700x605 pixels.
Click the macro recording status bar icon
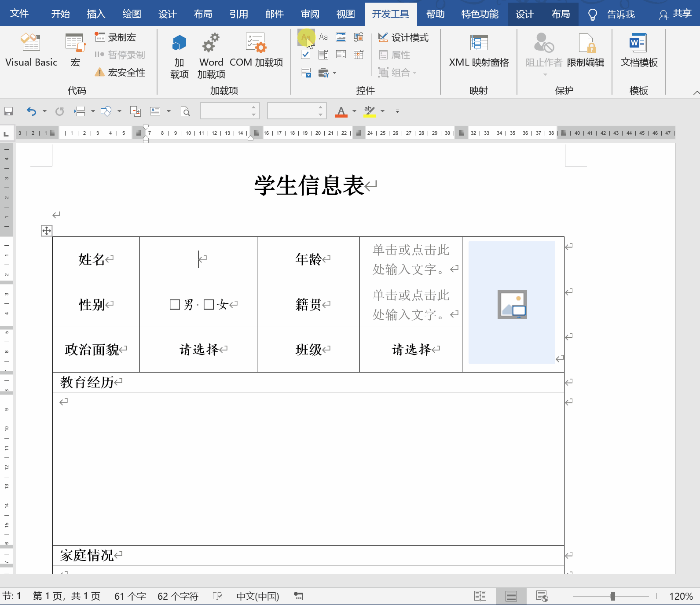298,596
